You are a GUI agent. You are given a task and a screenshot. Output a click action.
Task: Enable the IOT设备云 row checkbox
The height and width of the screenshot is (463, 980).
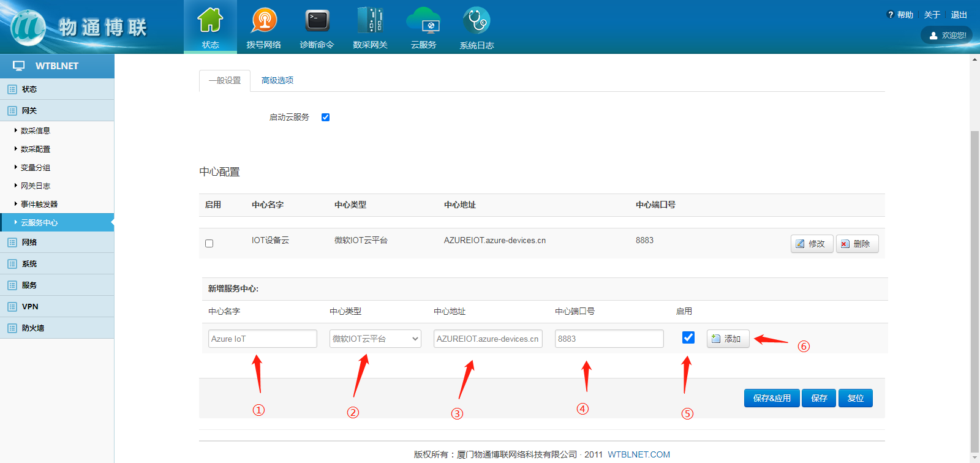click(x=209, y=244)
